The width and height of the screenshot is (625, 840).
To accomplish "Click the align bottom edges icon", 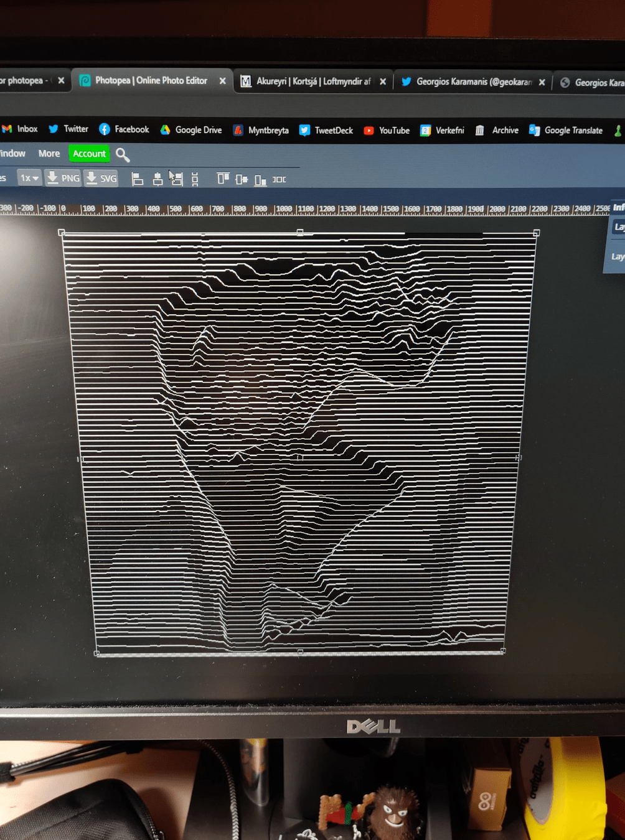I will pyautogui.click(x=260, y=180).
